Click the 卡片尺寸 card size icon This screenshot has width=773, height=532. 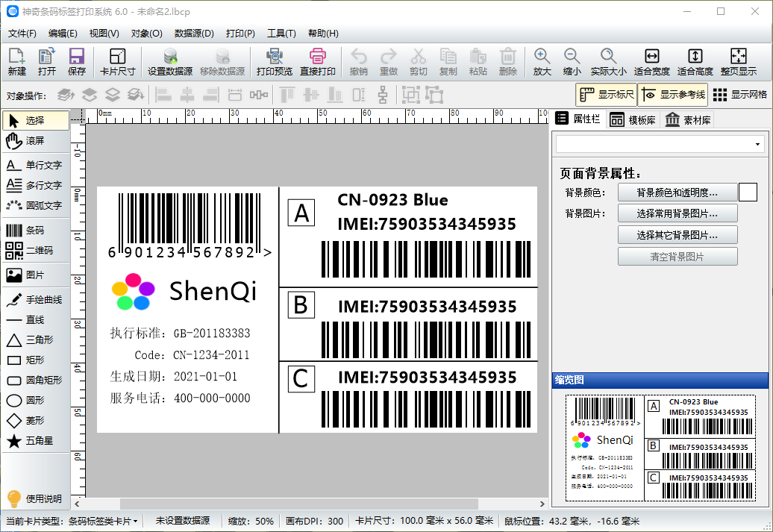click(117, 63)
